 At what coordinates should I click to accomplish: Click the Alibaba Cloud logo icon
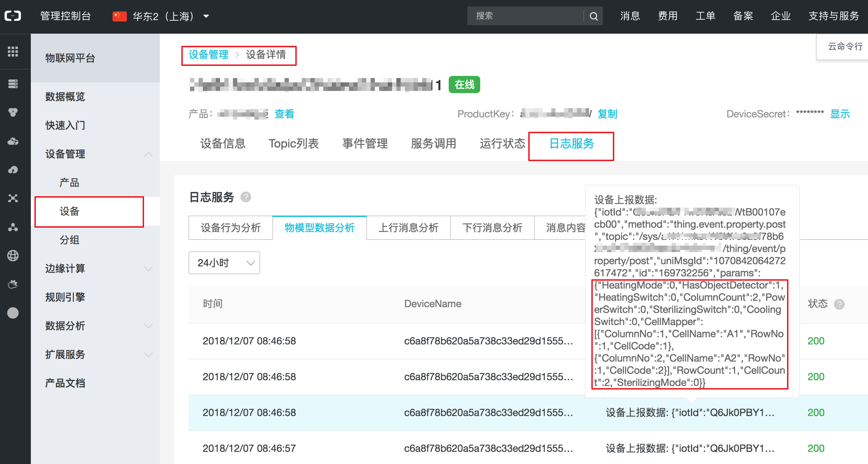(13, 16)
